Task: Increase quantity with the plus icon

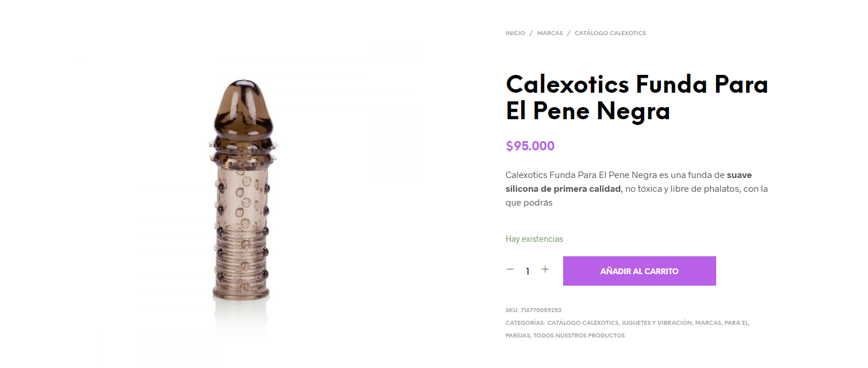Action: click(x=545, y=270)
